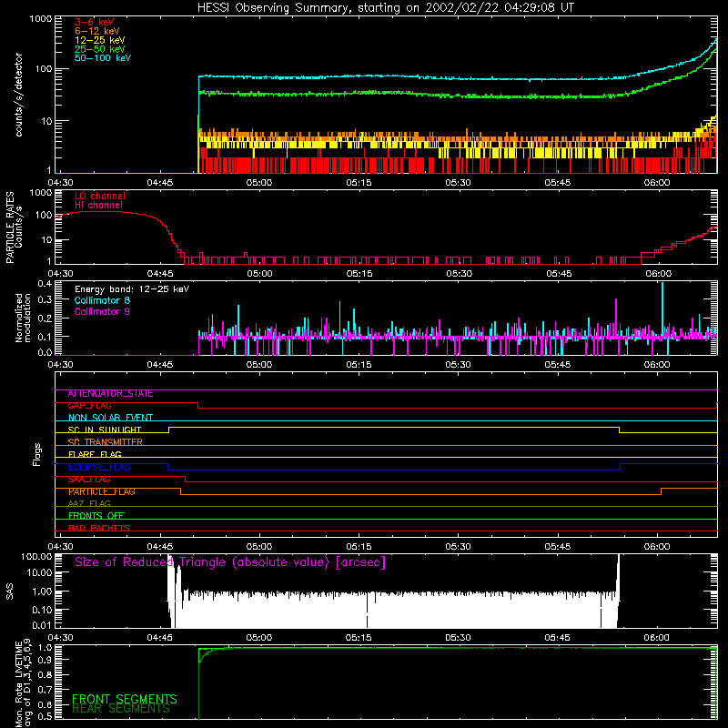Click the PARTICLE_FLAG label
The image size is (728, 728).
102,491
